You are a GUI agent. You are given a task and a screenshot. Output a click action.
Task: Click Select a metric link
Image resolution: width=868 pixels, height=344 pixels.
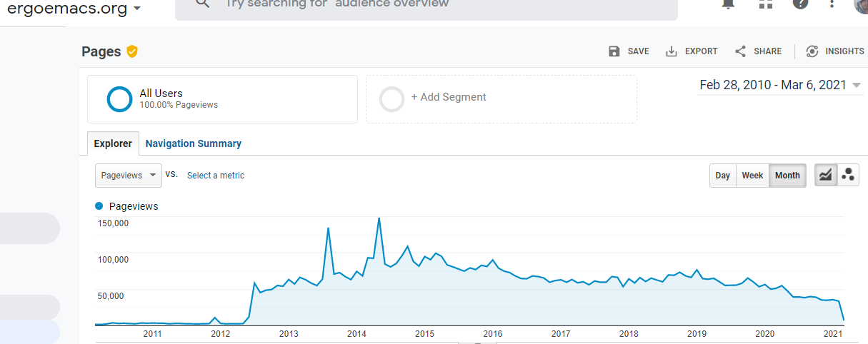click(x=216, y=176)
